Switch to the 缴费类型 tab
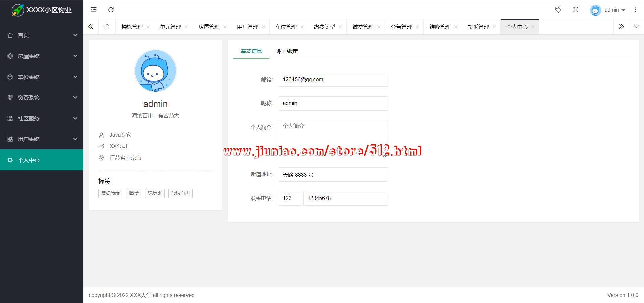This screenshot has height=303, width=644. pos(324,27)
